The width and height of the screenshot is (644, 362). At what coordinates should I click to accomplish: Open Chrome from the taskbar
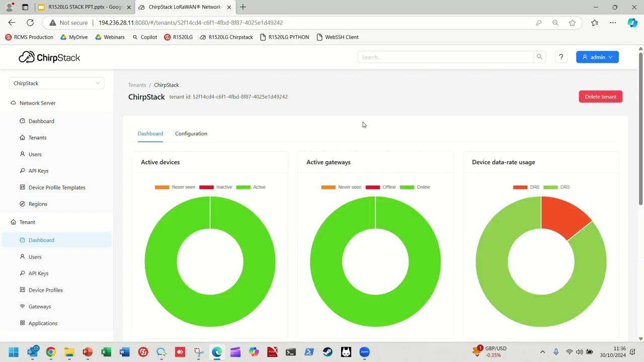[51, 352]
